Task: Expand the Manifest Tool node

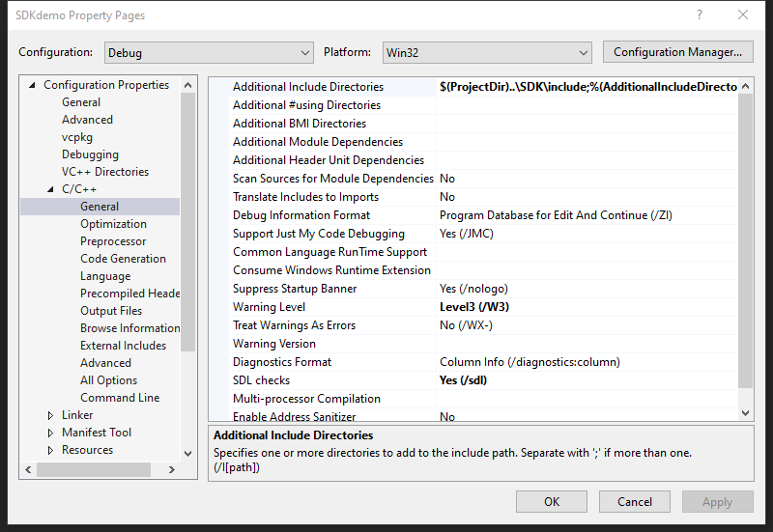Action: [51, 433]
